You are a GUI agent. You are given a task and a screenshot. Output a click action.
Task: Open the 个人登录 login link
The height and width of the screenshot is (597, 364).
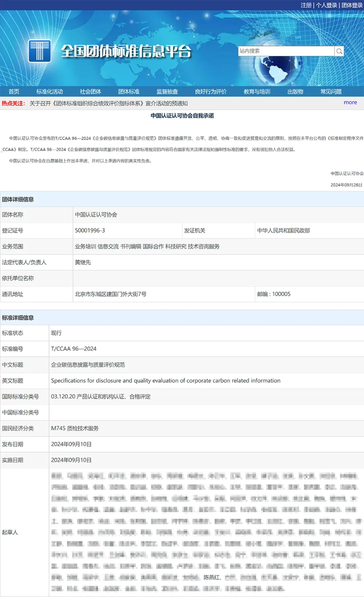point(327,5)
